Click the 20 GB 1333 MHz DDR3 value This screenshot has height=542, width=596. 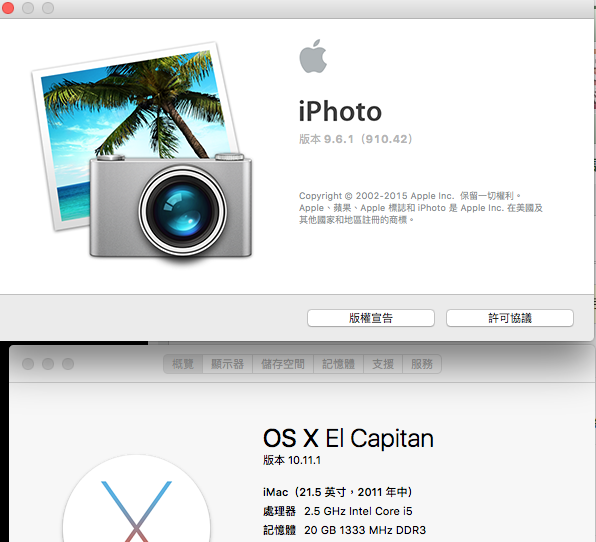(x=365, y=530)
